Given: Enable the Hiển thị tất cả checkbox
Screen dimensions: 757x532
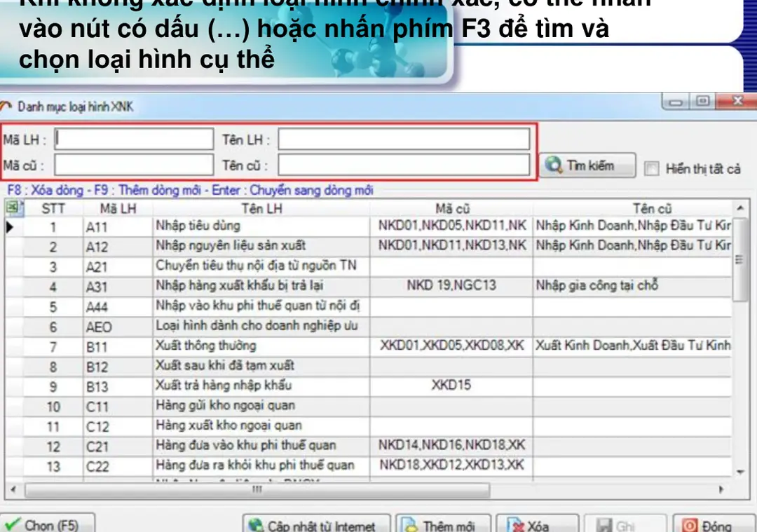Looking at the screenshot, I should (651, 168).
